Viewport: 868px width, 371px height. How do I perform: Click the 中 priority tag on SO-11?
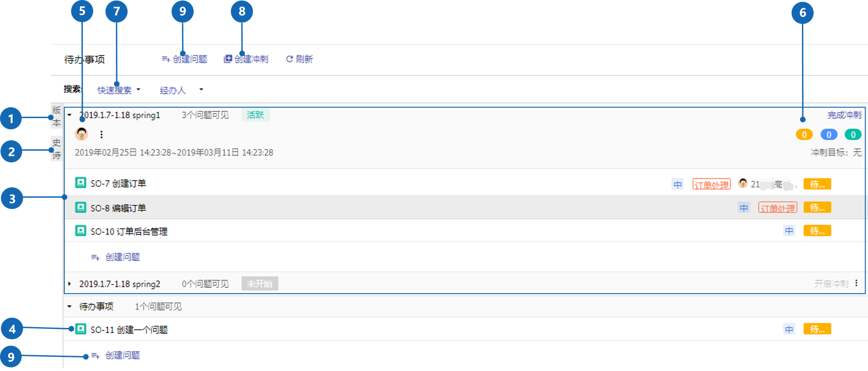coord(789,330)
